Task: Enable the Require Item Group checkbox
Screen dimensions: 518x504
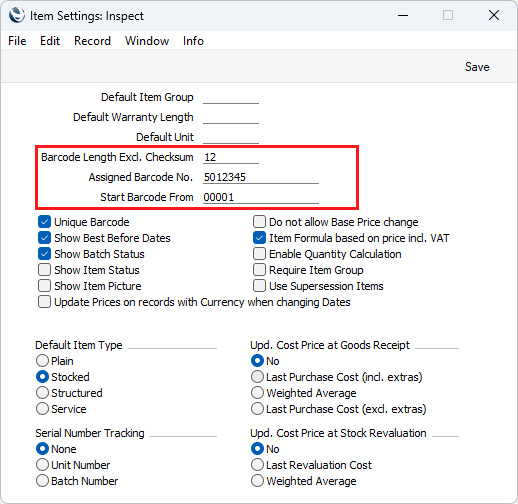Action: tap(259, 270)
